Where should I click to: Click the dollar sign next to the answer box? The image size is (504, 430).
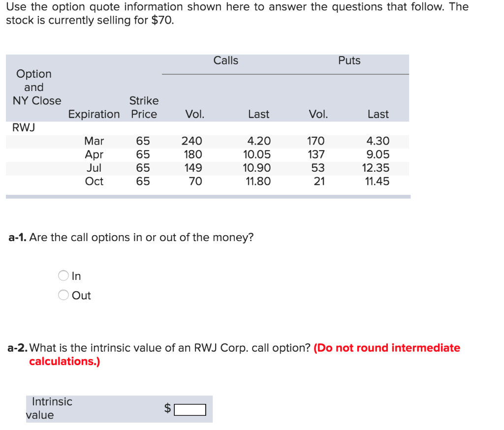tap(167, 408)
